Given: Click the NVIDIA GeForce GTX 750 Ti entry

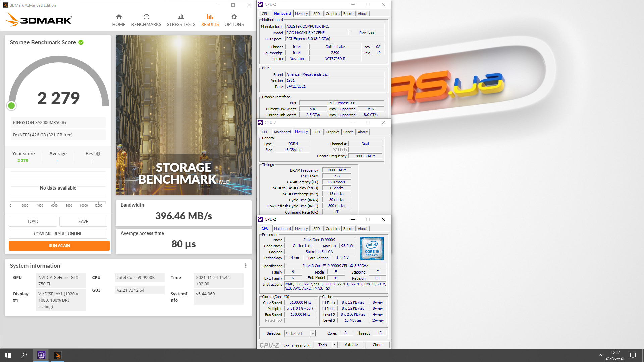Looking at the screenshot, I should (61, 281).
